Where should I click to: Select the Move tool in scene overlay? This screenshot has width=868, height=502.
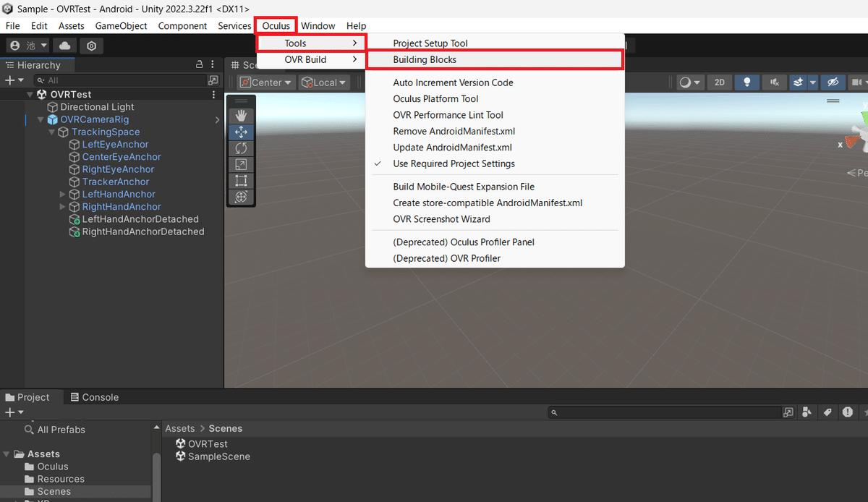coord(241,132)
